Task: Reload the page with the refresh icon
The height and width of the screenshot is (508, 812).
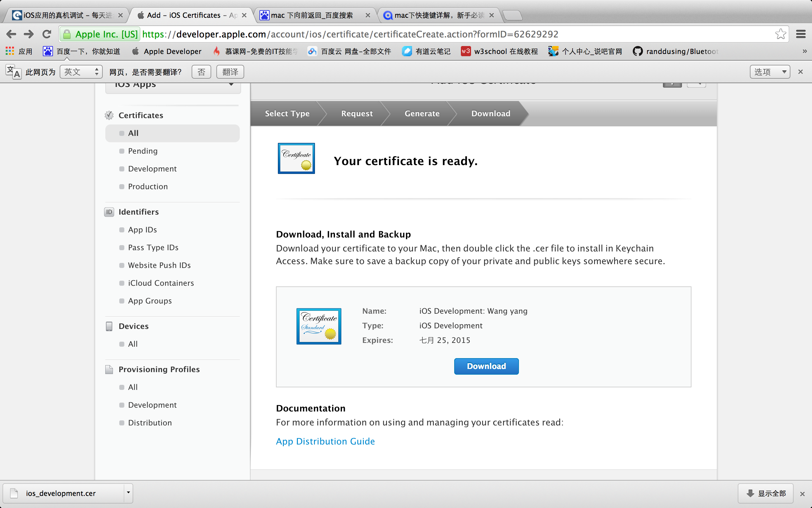Action: point(47,34)
